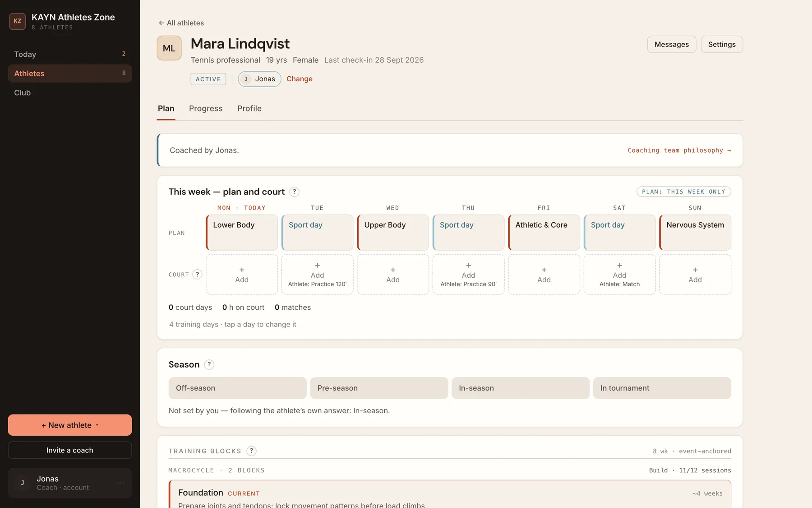The width and height of the screenshot is (812, 508).
Task: Select Off-season season option
Action: (x=238, y=388)
